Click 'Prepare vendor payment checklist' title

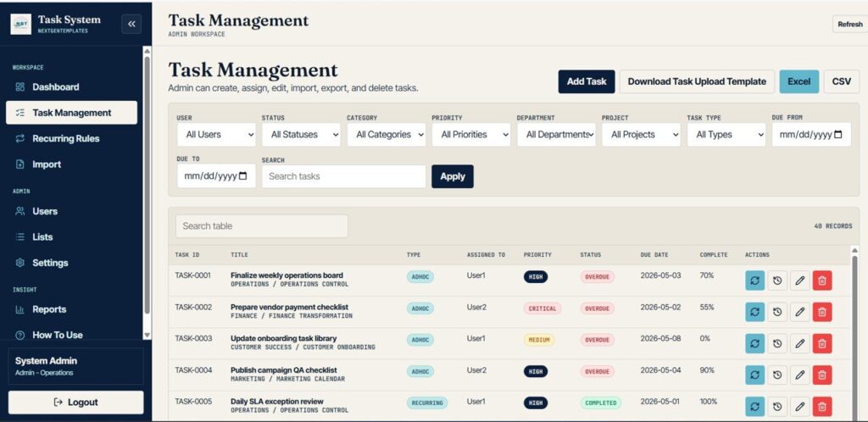click(290, 307)
